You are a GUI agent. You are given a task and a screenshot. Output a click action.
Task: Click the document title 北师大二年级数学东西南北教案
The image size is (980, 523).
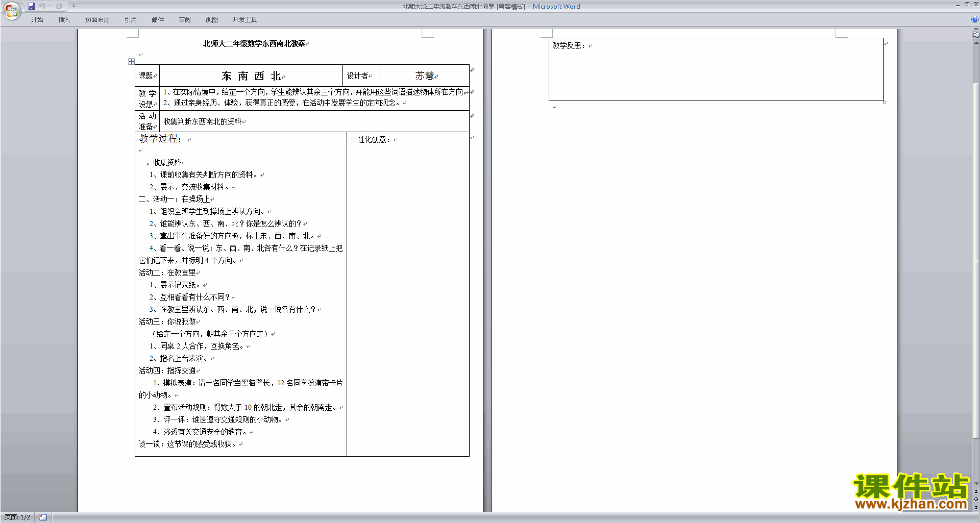(x=254, y=44)
